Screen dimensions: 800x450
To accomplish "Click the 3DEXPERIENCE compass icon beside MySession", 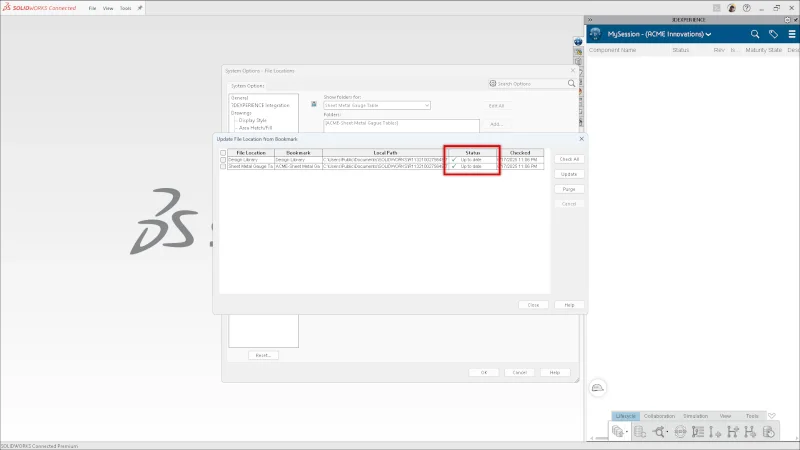I will tap(595, 34).
